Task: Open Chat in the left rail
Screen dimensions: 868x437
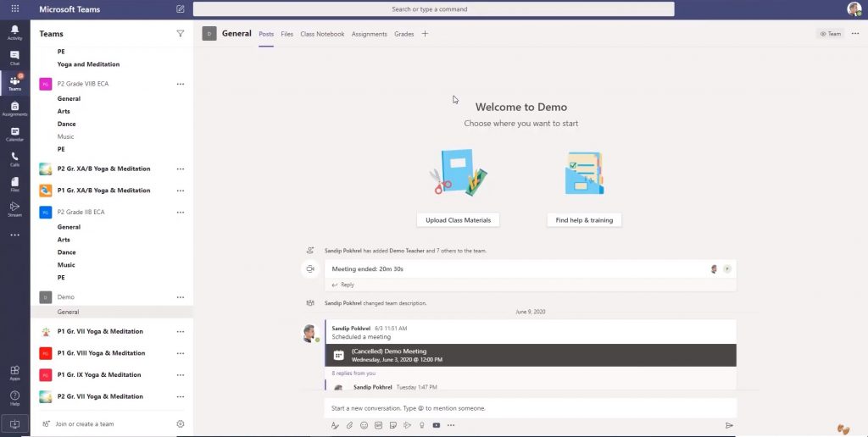Action: [x=15, y=58]
